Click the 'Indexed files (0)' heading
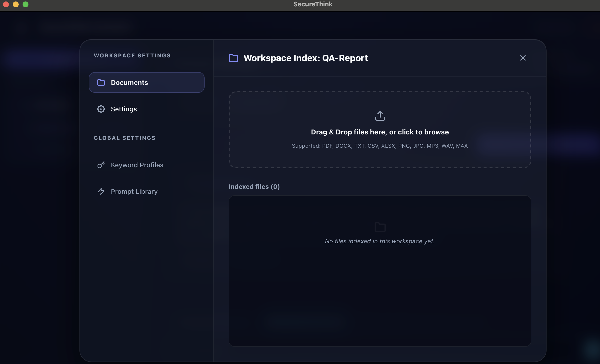The width and height of the screenshot is (600, 364). (x=254, y=187)
